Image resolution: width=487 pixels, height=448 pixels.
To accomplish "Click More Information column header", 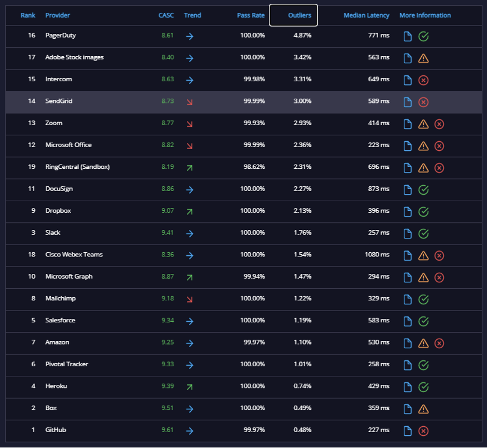I will click(x=425, y=15).
